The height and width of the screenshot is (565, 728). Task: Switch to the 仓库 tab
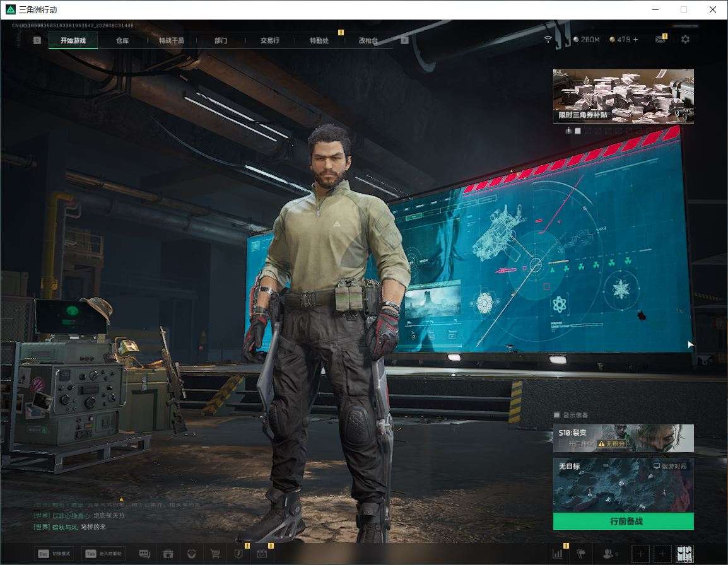(122, 40)
